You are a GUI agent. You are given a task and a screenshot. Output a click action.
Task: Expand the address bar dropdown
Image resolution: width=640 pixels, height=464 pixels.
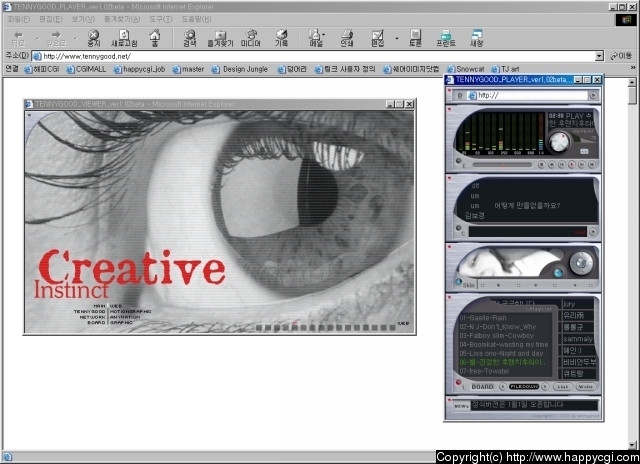(x=599, y=56)
